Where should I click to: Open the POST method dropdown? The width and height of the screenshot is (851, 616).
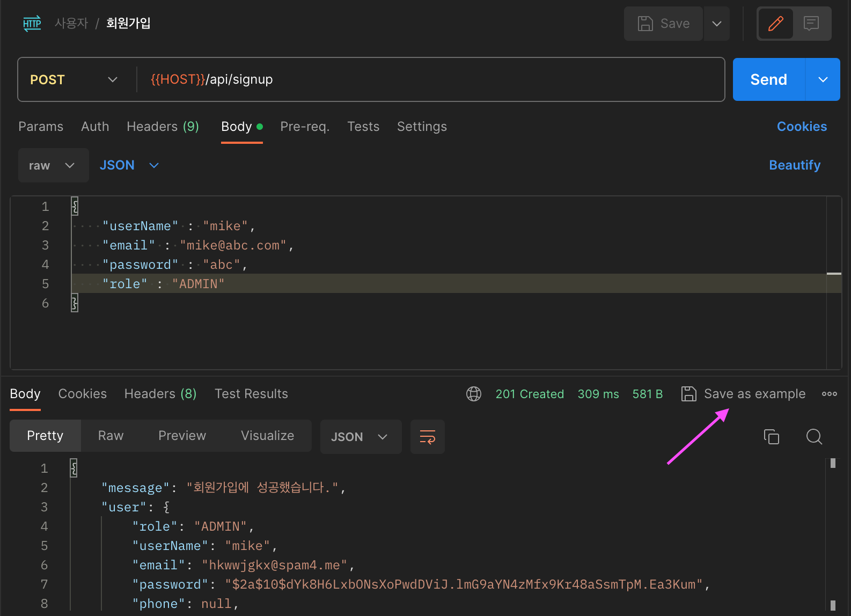(x=74, y=79)
